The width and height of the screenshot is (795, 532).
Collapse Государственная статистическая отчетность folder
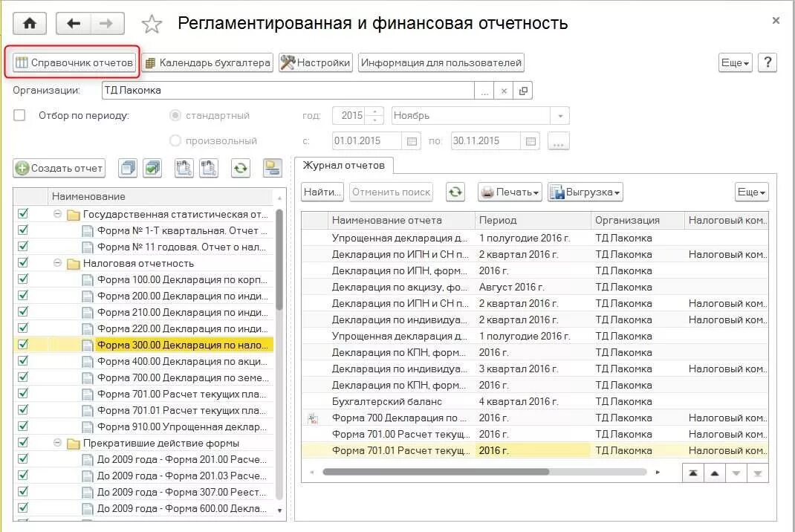point(57,214)
